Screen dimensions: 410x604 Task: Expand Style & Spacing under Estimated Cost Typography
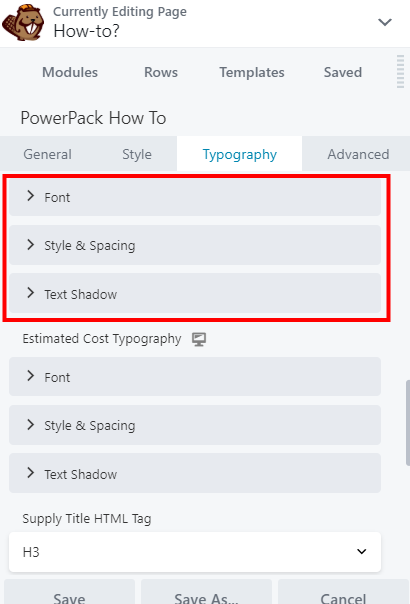pyautogui.click(x=195, y=425)
